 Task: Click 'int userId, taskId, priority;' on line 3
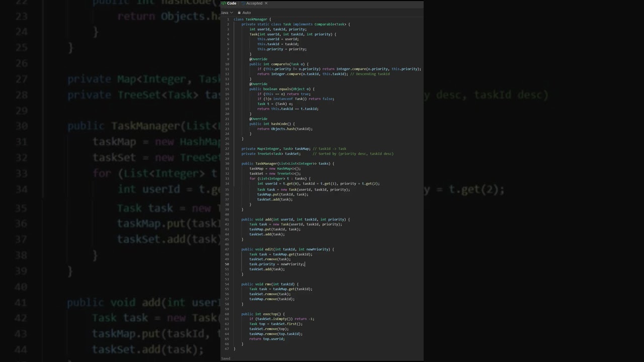[x=278, y=29]
